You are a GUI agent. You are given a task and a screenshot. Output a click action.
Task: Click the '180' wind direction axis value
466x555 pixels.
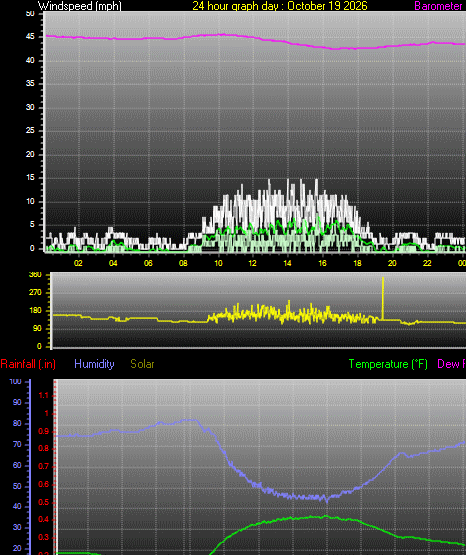click(35, 310)
